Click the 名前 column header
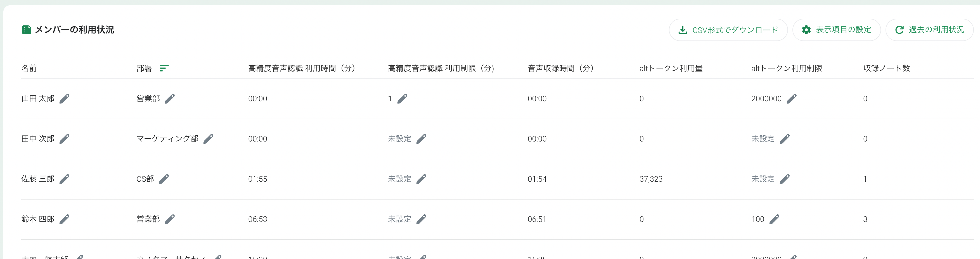The image size is (980, 259). click(29, 68)
